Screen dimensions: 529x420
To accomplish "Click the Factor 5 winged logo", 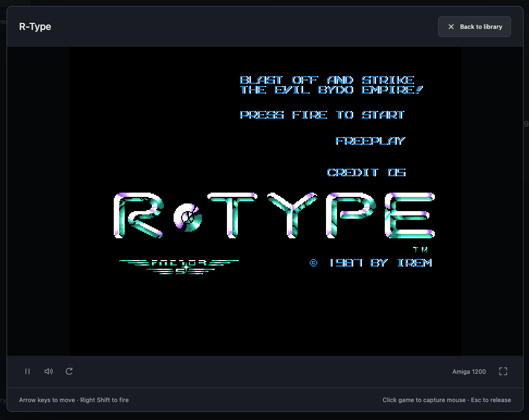I will coord(179,266).
